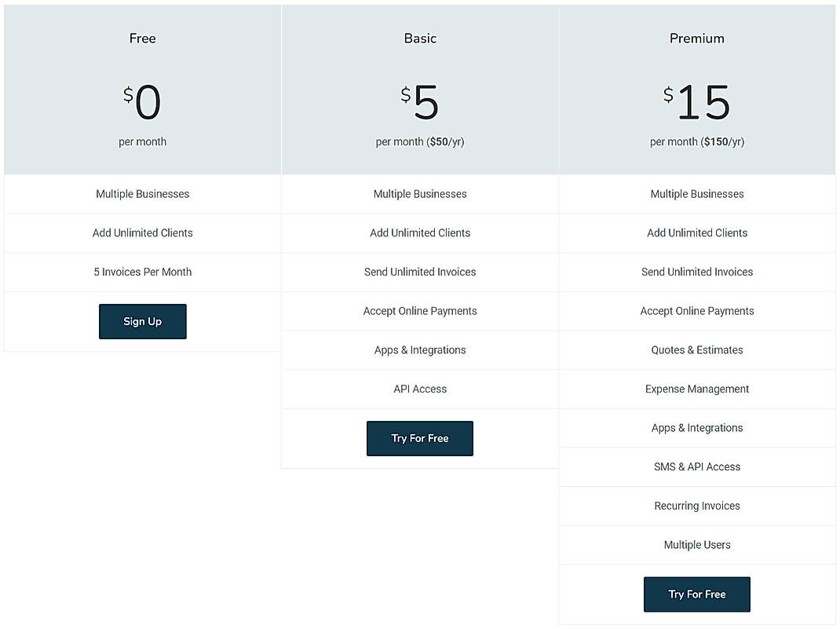Click the $5 price label

419,102
